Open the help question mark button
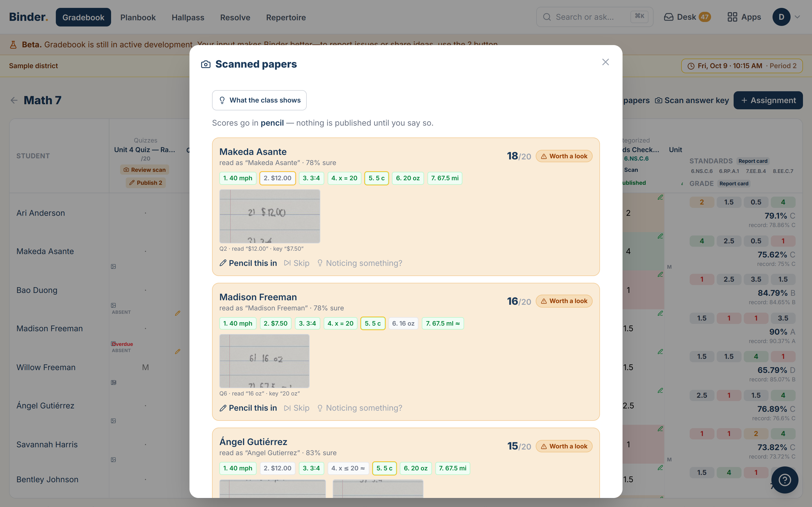This screenshot has width=812, height=507. click(x=784, y=480)
